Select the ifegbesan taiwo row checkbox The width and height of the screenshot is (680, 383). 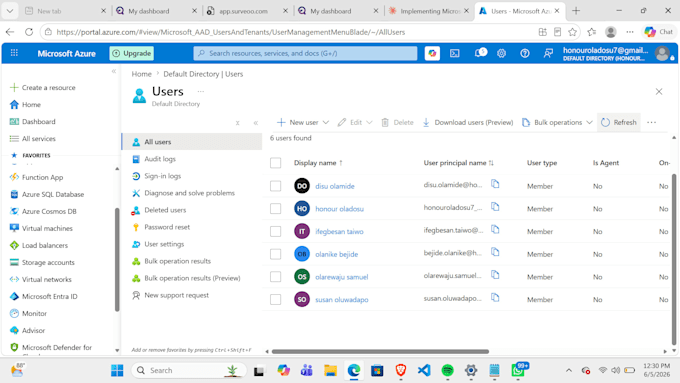(x=275, y=231)
